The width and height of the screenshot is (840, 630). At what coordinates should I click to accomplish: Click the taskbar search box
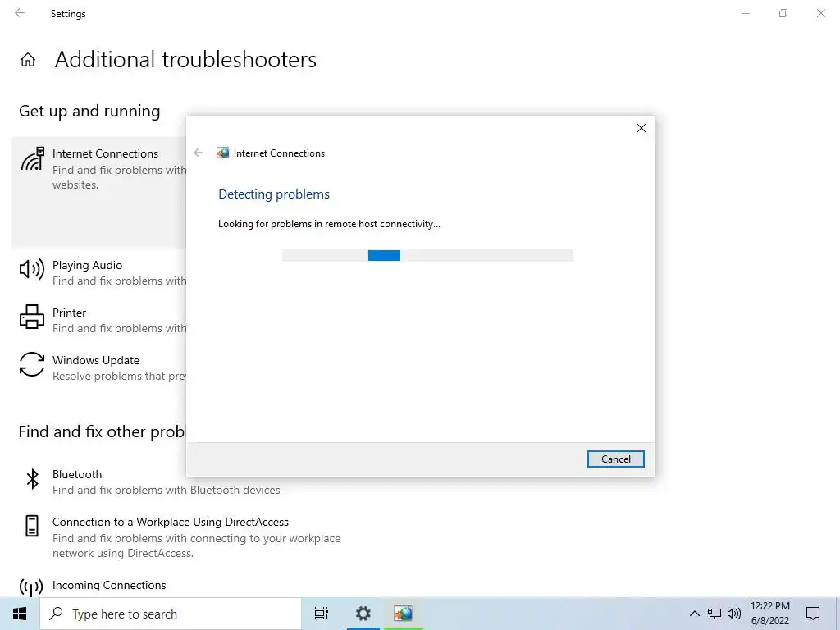pyautogui.click(x=171, y=614)
